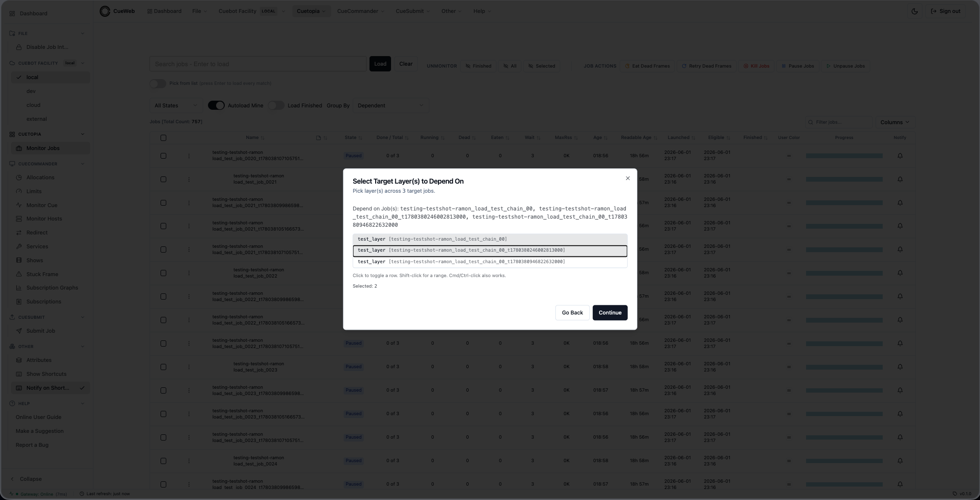Image resolution: width=980 pixels, height=500 pixels.
Task: Toggle Notify on Short... option
Action: click(x=50, y=388)
